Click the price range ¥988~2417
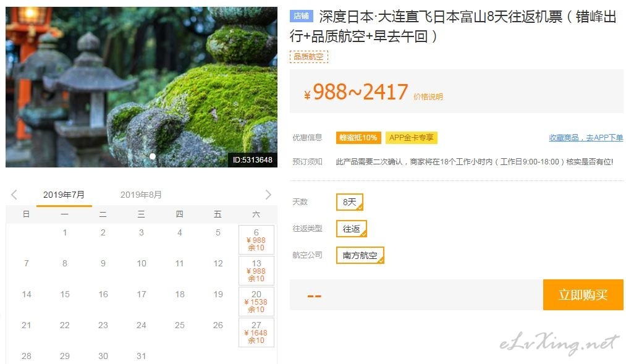The height and width of the screenshot is (364, 626). coord(356,92)
